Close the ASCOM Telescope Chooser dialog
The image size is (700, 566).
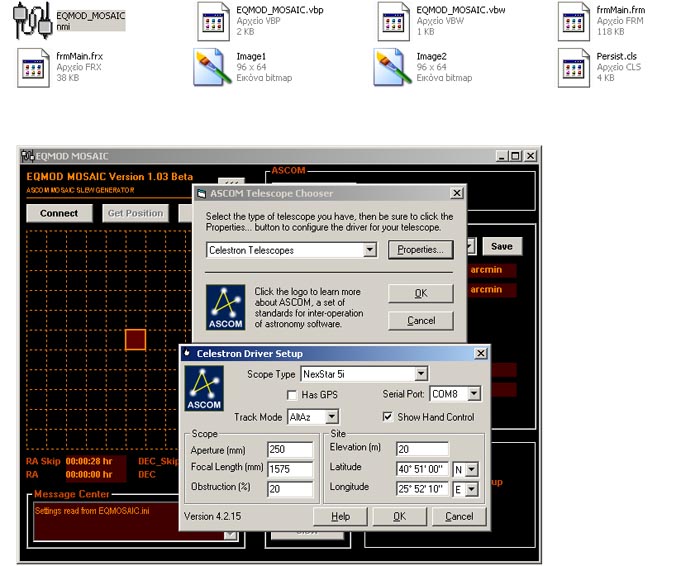(457, 193)
